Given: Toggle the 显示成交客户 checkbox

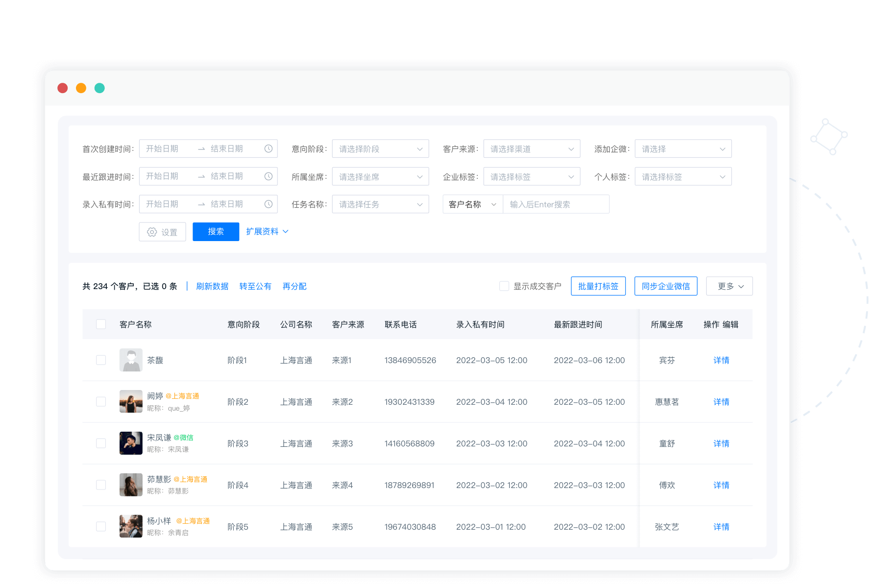Looking at the screenshot, I should 504,286.
